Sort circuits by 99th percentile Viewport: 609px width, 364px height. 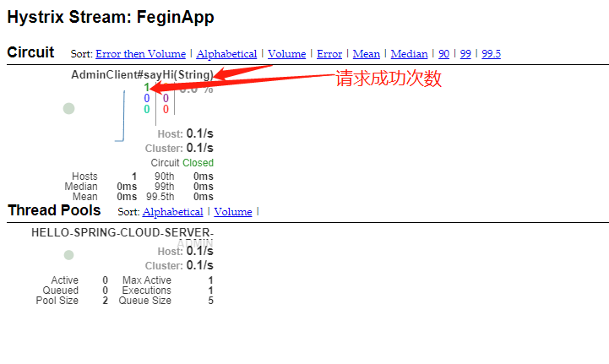coord(465,53)
